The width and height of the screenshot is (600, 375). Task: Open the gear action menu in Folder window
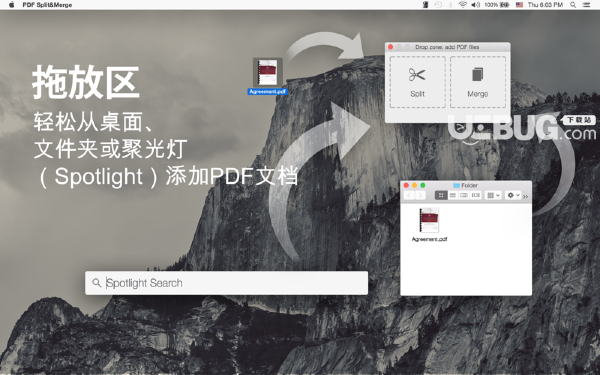(x=513, y=195)
